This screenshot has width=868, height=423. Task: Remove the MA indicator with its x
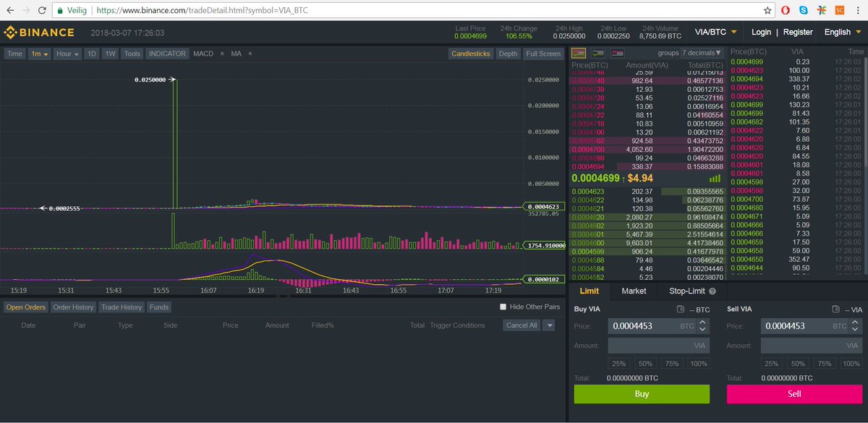click(x=250, y=54)
